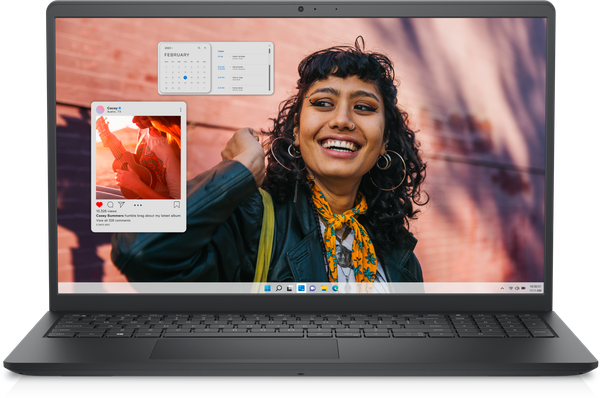
Task: Bookmark the post in social widget
Action: tap(176, 205)
